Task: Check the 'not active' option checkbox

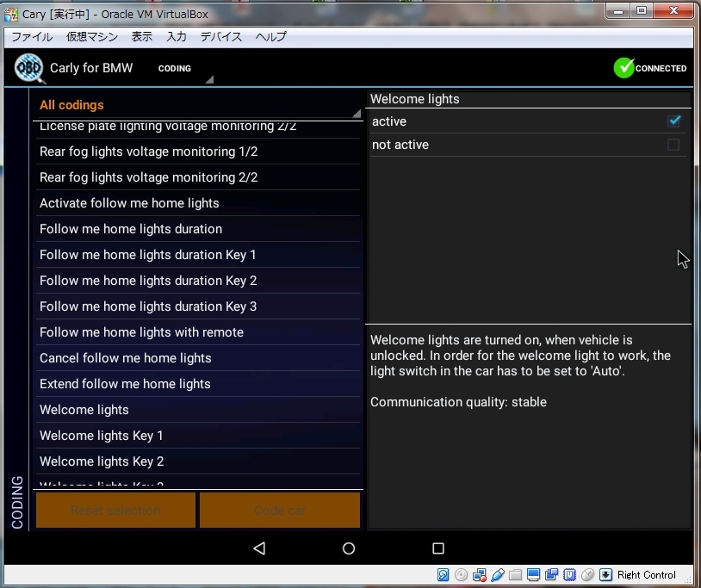Action: (673, 145)
